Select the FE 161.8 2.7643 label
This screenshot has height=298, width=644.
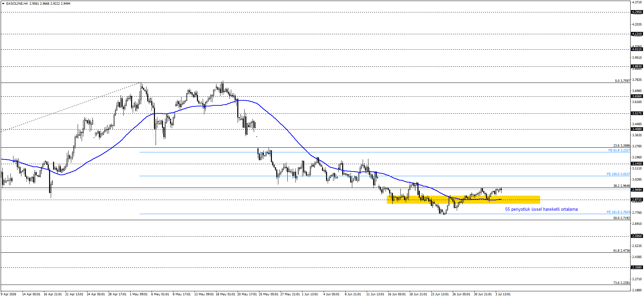point(618,212)
